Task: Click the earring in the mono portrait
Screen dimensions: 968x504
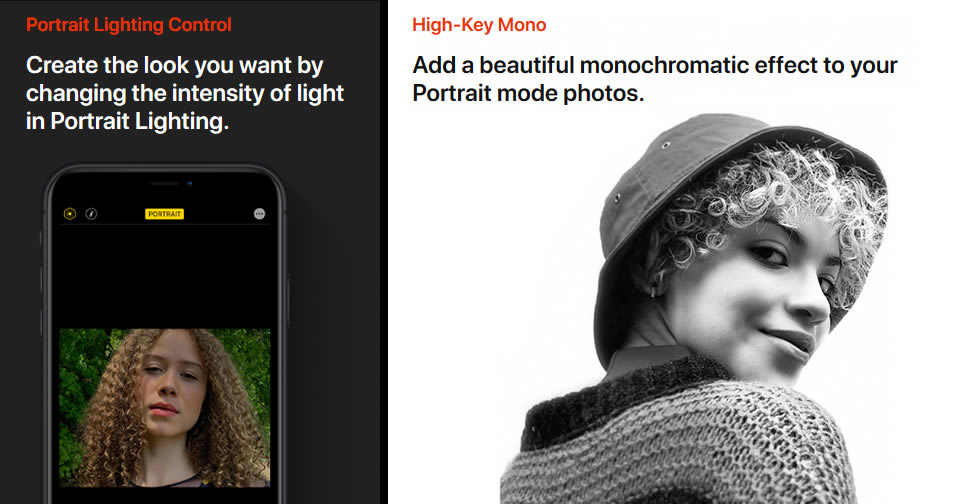Action: [653, 290]
